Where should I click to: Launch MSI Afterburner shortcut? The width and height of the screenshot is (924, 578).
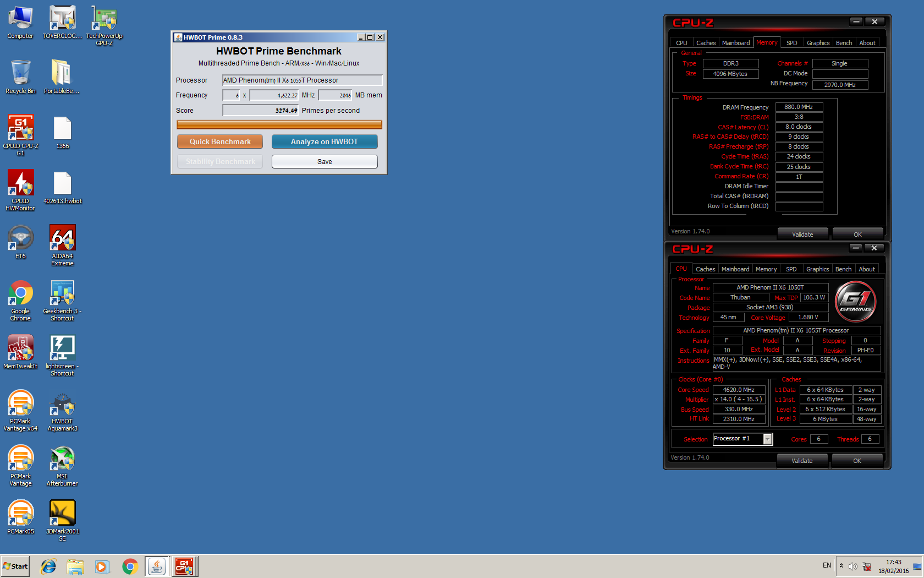(x=62, y=466)
